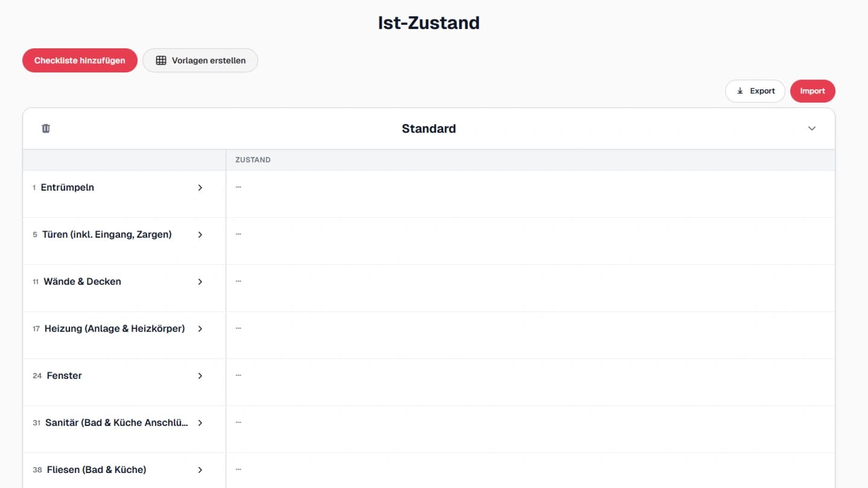This screenshot has height=488, width=868.
Task: Expand the Fliesen (Bad & Küche) chevron
Action: (x=200, y=470)
